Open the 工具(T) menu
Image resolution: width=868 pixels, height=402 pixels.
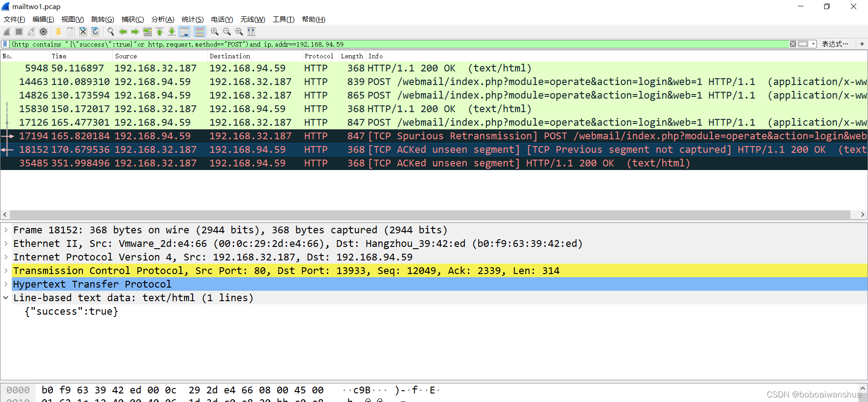click(x=283, y=19)
